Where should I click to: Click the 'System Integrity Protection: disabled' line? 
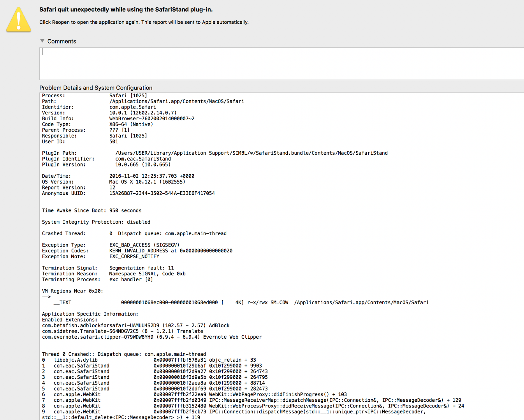pos(96,222)
